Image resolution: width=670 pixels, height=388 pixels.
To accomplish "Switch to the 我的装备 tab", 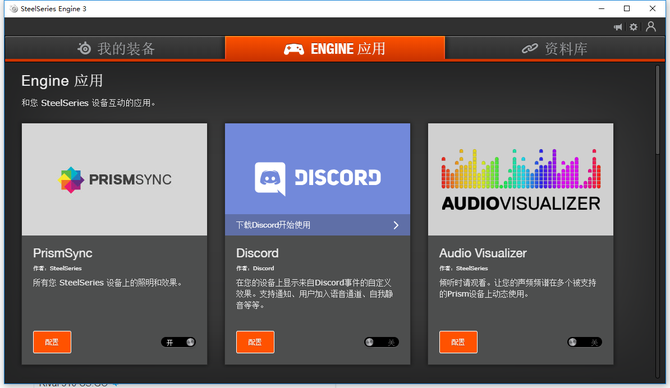I will click(x=115, y=48).
